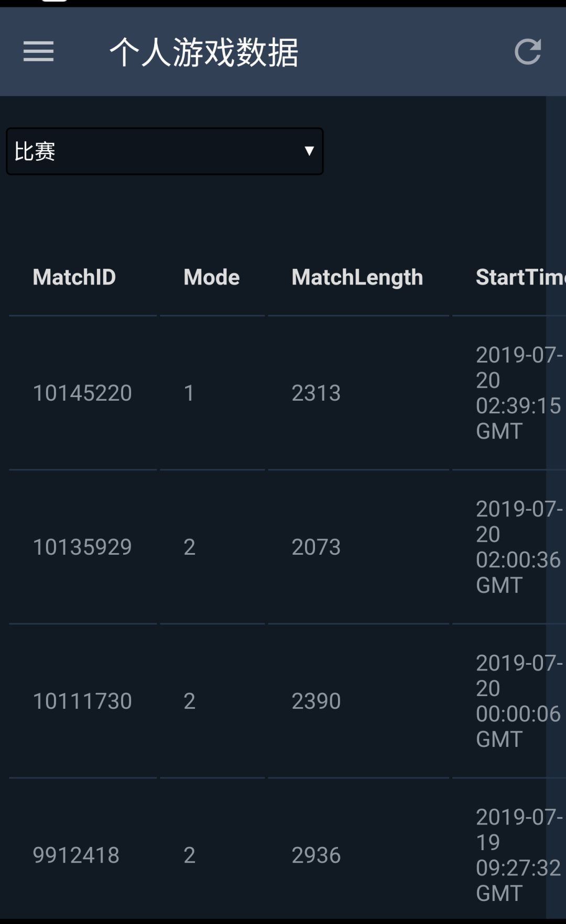Tap match length value 2390
This screenshot has width=566, height=924.
[316, 701]
